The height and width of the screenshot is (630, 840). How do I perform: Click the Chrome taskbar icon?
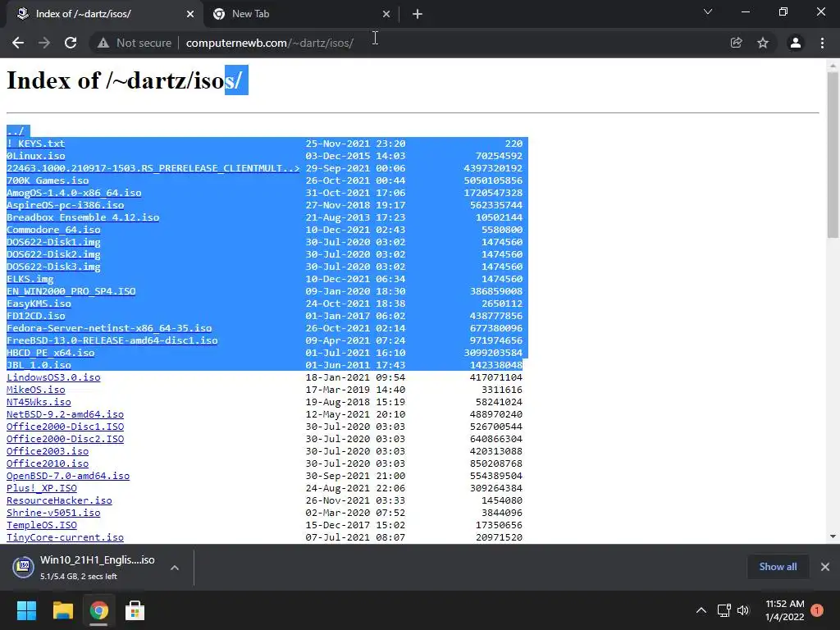point(98,610)
